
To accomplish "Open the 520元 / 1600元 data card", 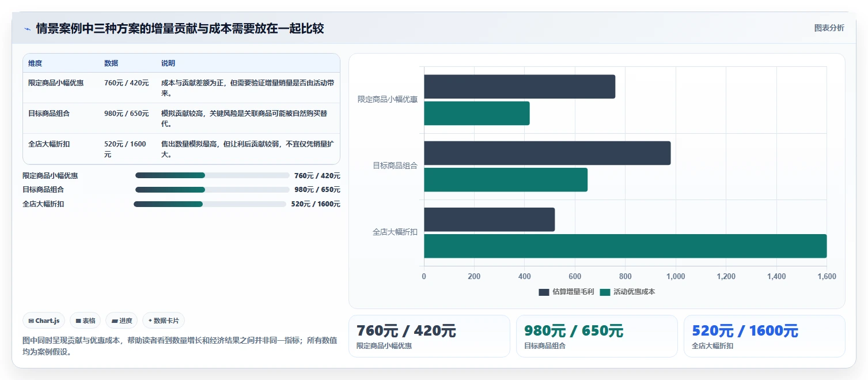I will click(x=764, y=336).
